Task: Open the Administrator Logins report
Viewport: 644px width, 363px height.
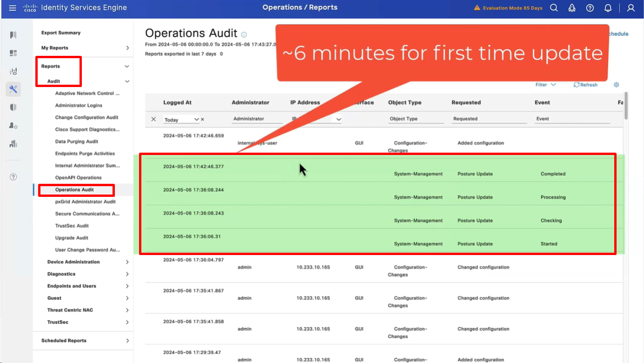Action: [79, 106]
